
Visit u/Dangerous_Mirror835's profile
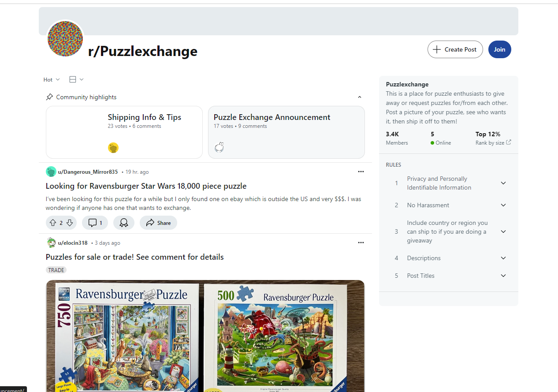pyautogui.click(x=88, y=172)
